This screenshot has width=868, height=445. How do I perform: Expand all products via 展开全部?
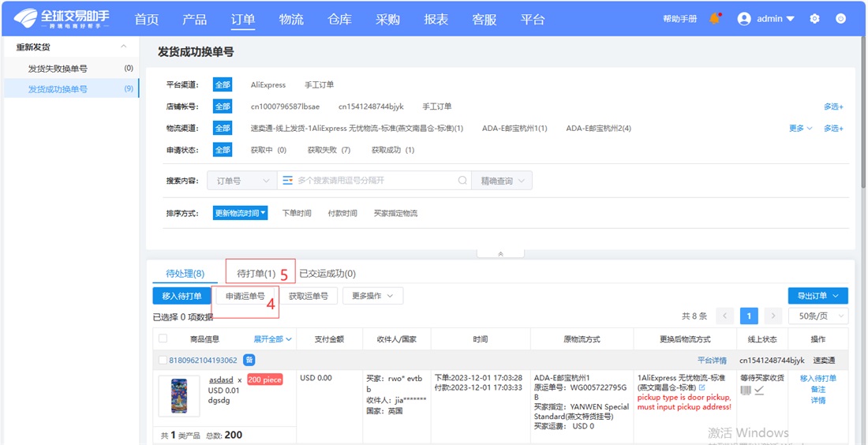[272, 338]
